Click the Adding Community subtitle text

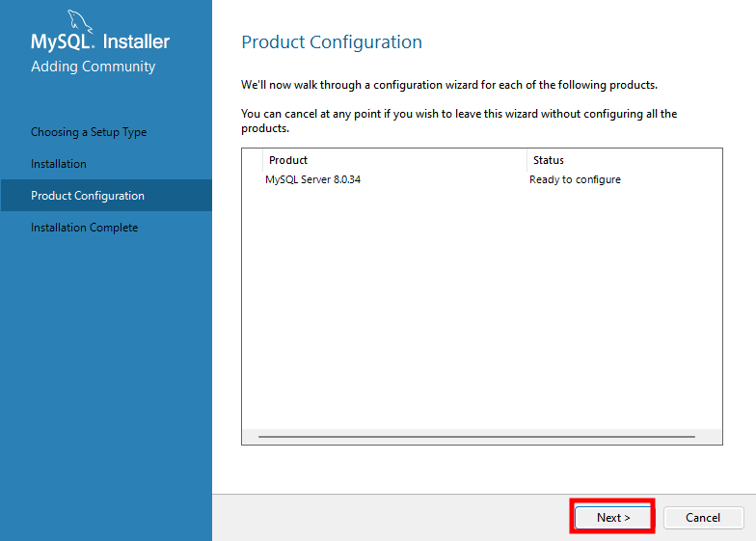click(x=93, y=66)
